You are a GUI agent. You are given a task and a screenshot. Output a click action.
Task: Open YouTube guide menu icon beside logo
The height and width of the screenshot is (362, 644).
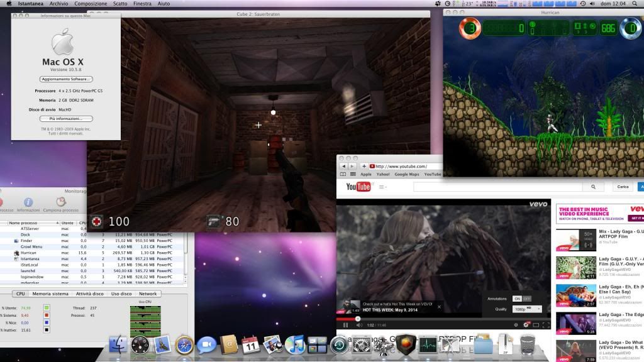point(382,187)
